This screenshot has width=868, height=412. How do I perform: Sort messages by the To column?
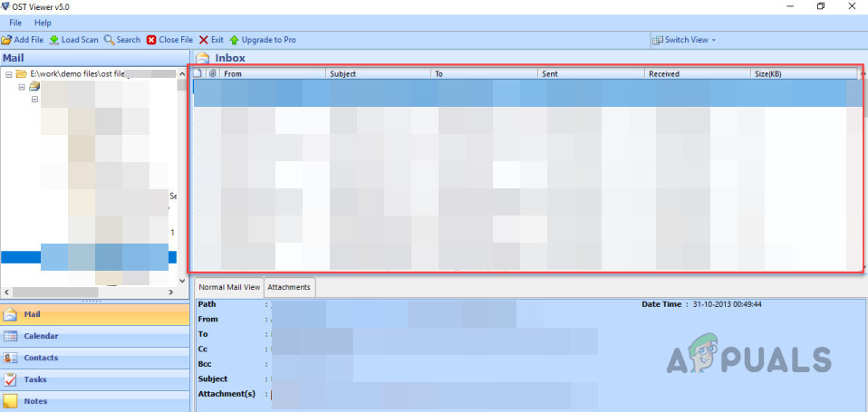485,73
